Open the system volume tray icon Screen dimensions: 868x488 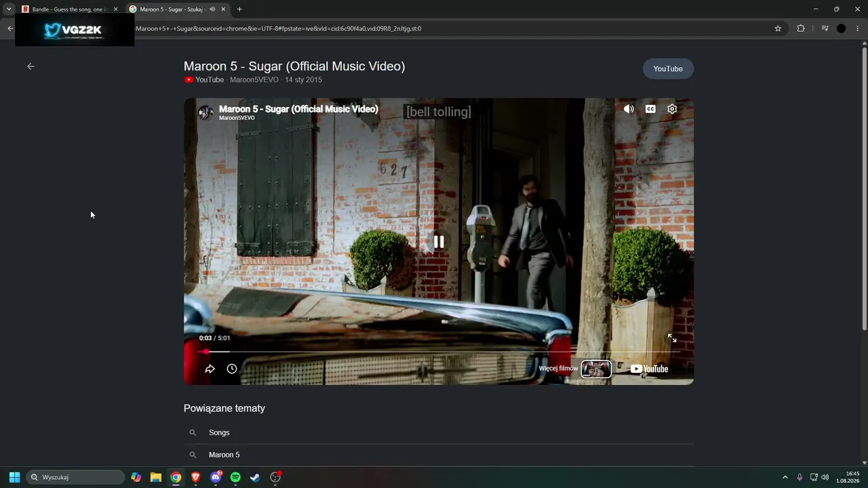pyautogui.click(x=825, y=477)
